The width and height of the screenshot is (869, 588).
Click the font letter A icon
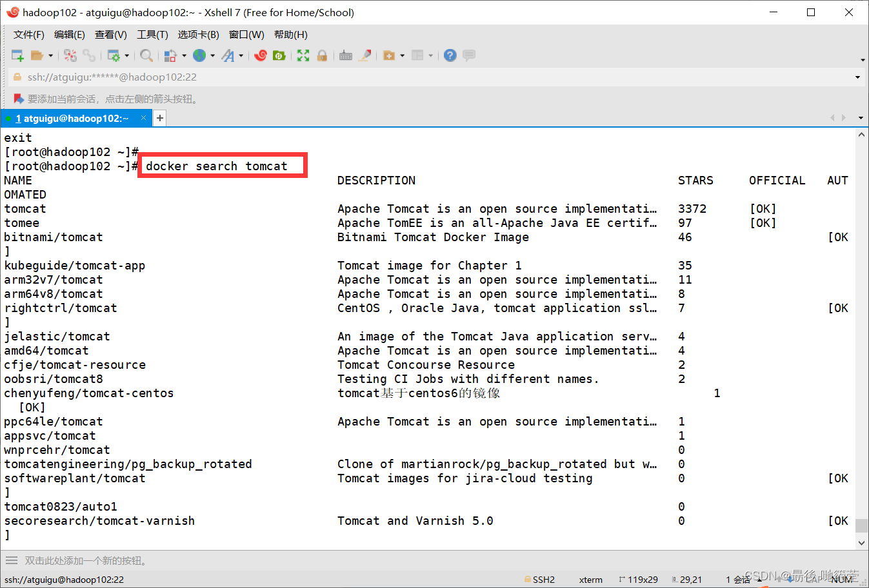point(228,55)
